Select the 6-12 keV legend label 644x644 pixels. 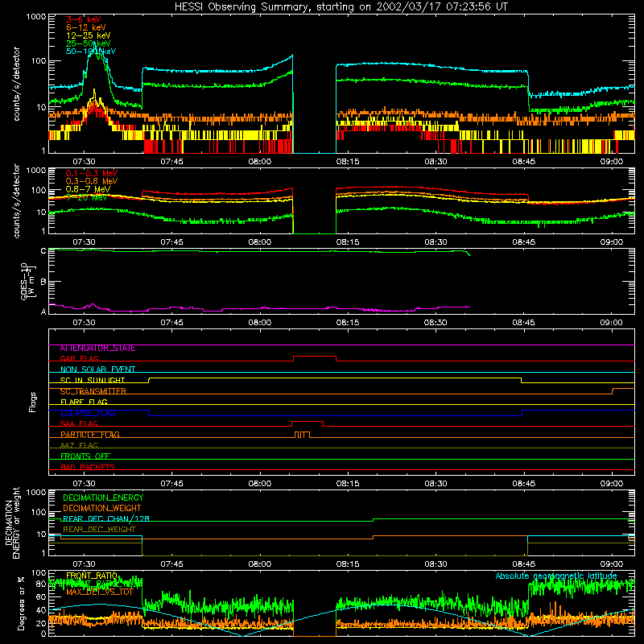(85, 27)
